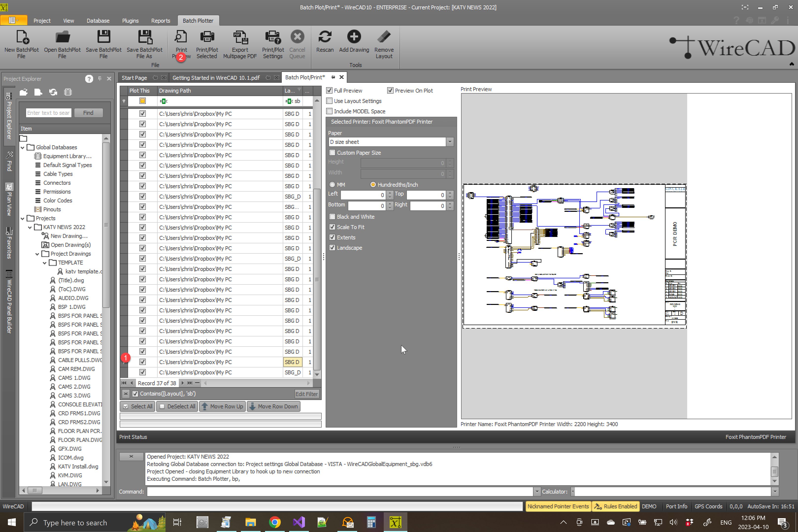
Task: Export Multipage PDF
Action: (x=240, y=44)
